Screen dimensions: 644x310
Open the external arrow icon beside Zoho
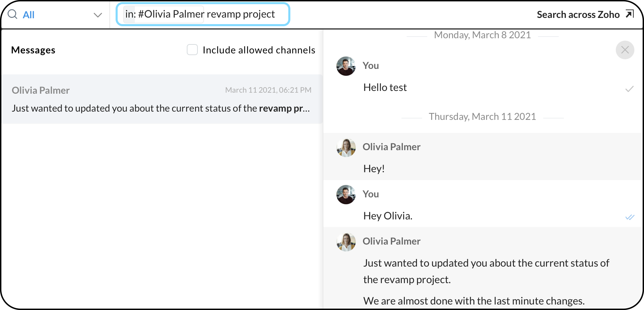(x=630, y=14)
